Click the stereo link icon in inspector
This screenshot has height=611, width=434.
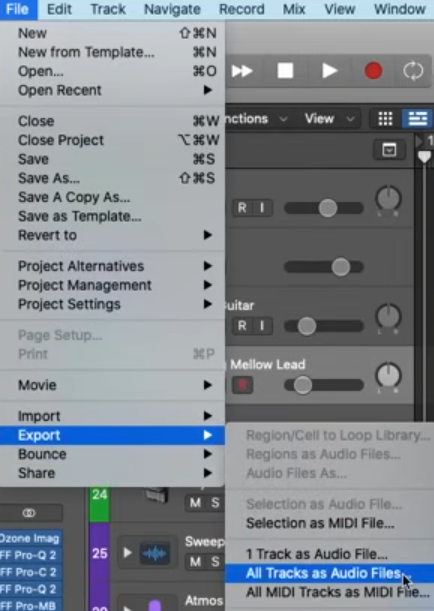(29, 513)
